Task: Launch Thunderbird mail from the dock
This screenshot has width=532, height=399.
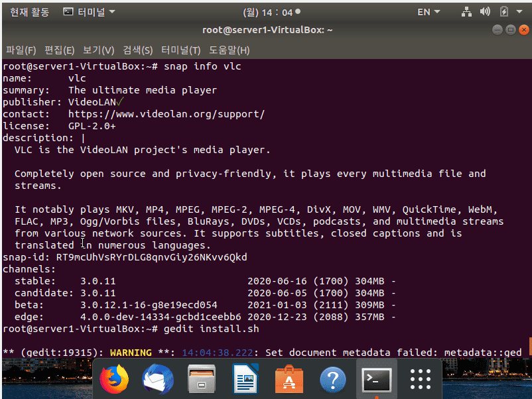Action: [x=158, y=379]
